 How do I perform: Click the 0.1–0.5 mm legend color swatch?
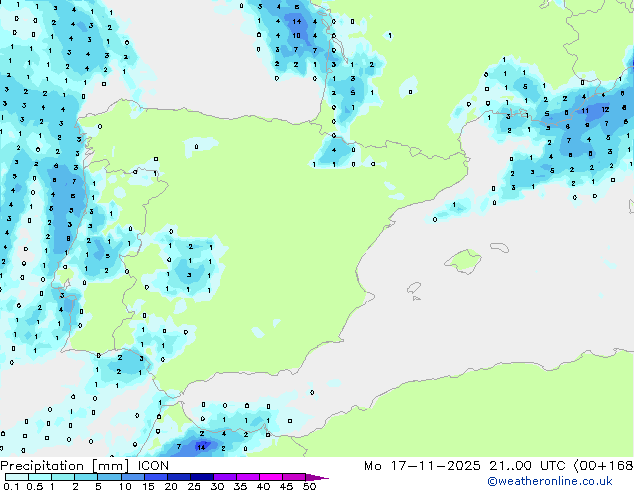[x=17, y=477]
